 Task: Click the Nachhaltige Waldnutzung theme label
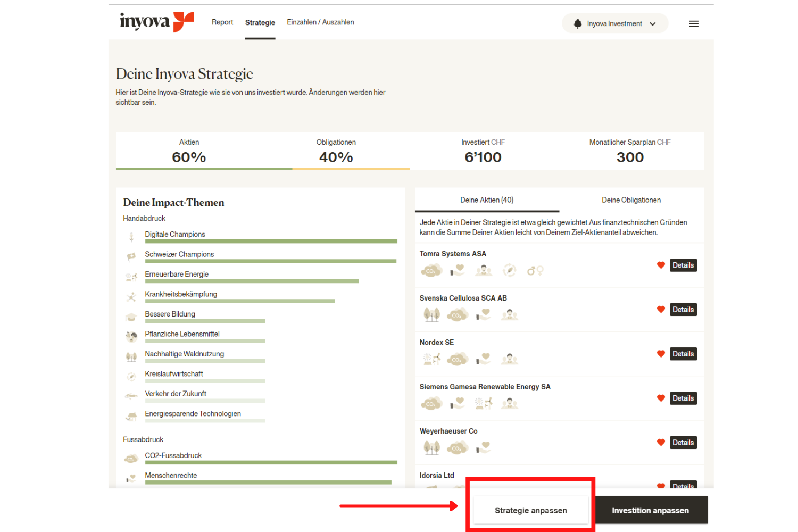pyautogui.click(x=185, y=354)
